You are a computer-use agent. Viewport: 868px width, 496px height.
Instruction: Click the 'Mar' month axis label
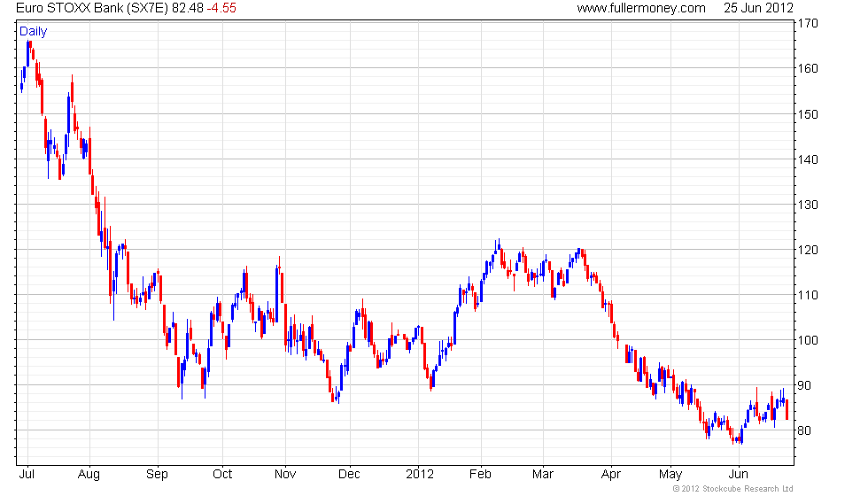pos(542,475)
